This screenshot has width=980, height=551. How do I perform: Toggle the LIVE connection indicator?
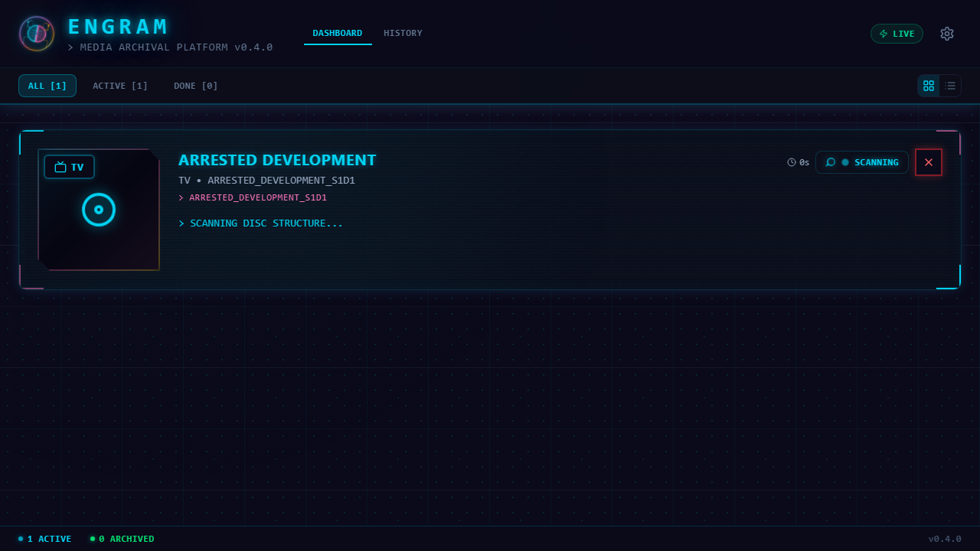[897, 34]
